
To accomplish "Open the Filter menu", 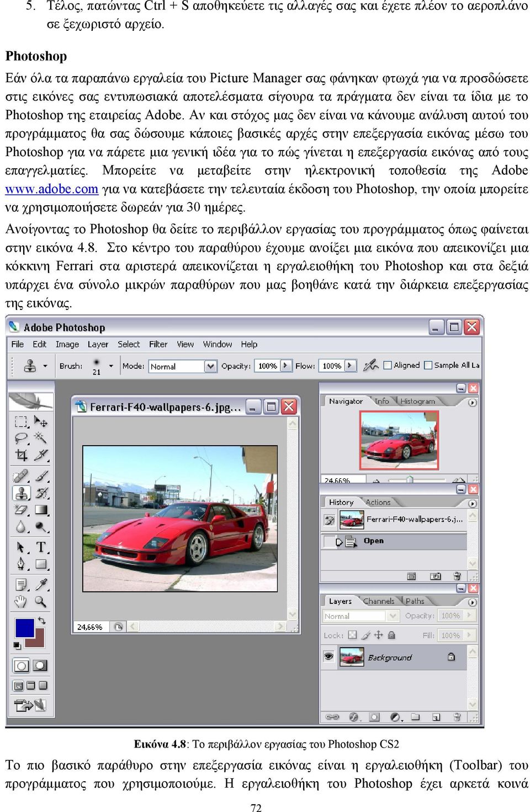I will (x=158, y=344).
